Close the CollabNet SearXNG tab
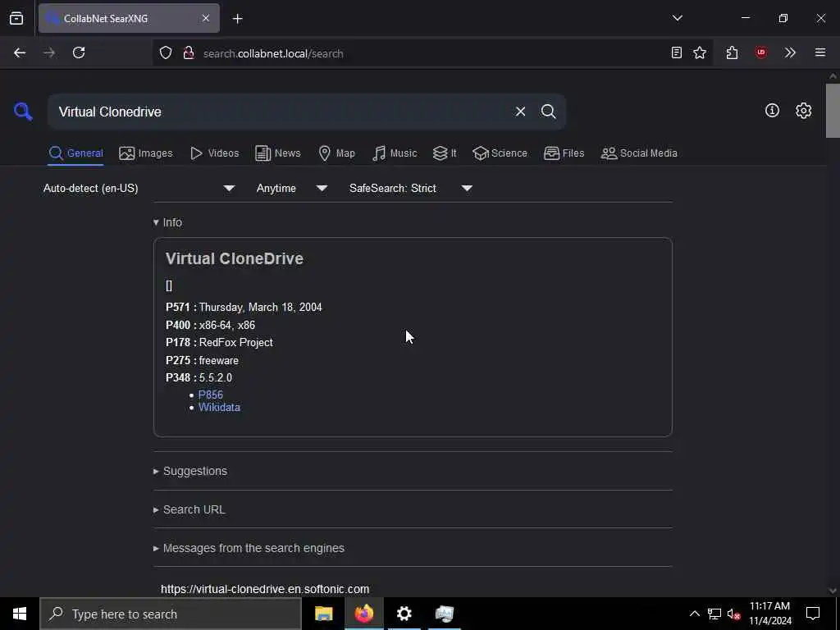 pos(206,18)
